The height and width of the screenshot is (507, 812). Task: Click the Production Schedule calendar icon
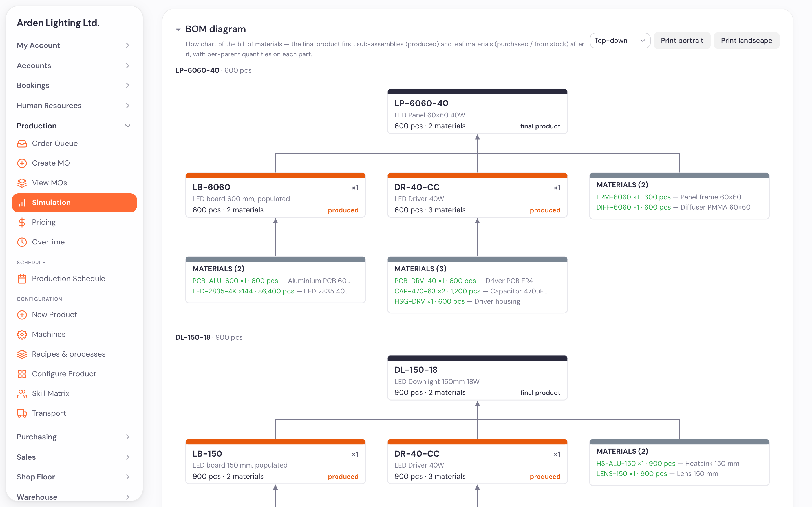pyautogui.click(x=22, y=279)
